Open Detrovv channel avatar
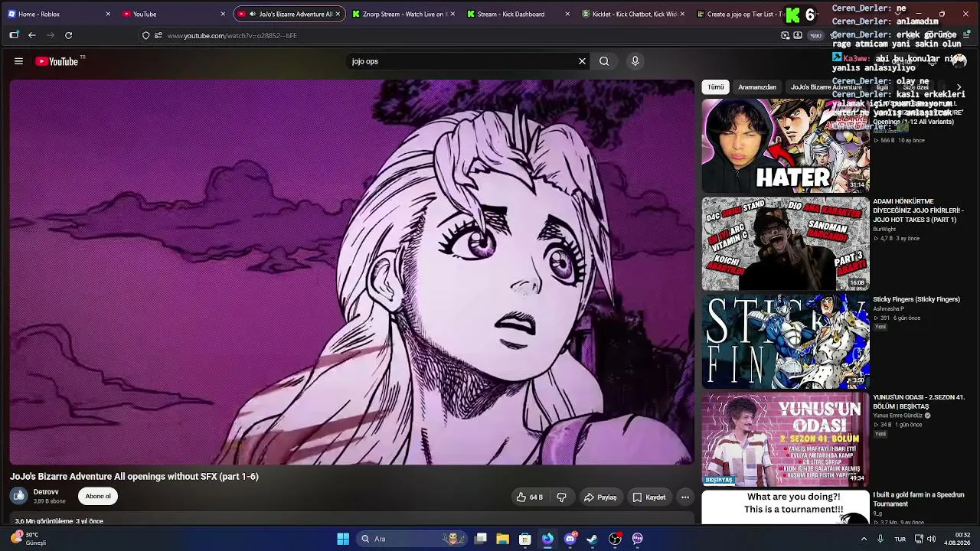Screen dimensions: 980x551 coord(18,496)
